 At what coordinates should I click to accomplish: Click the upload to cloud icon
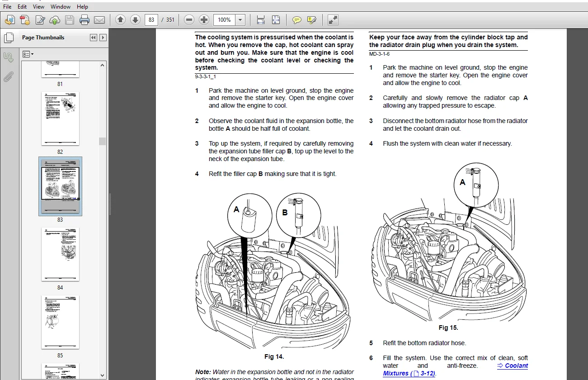55,20
